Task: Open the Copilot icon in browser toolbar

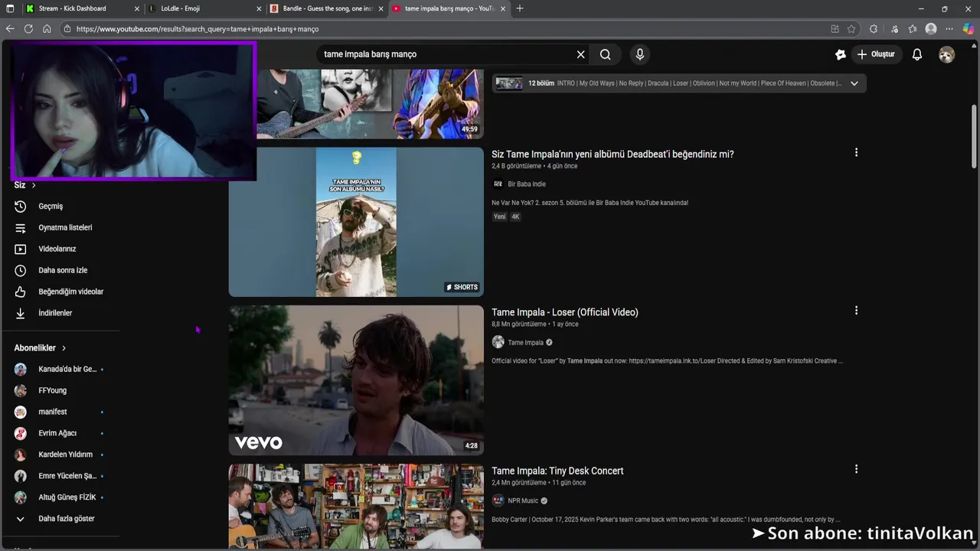Action: (x=969, y=29)
